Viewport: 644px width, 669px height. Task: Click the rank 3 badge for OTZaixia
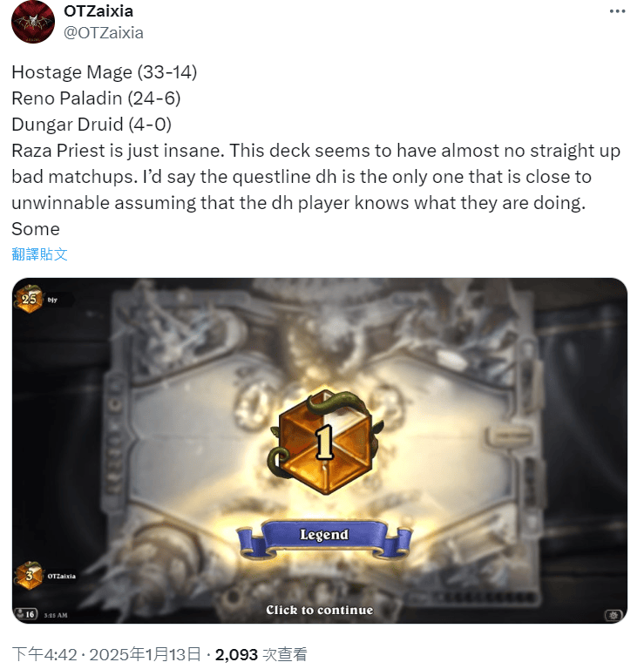tap(29, 576)
